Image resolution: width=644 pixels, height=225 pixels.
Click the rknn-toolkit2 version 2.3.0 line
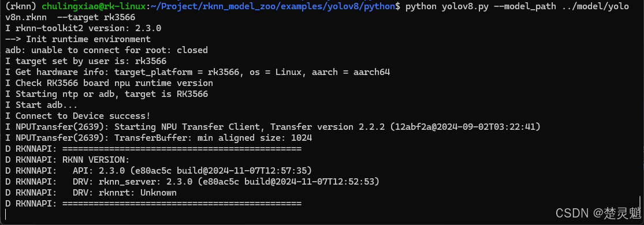tap(83, 28)
